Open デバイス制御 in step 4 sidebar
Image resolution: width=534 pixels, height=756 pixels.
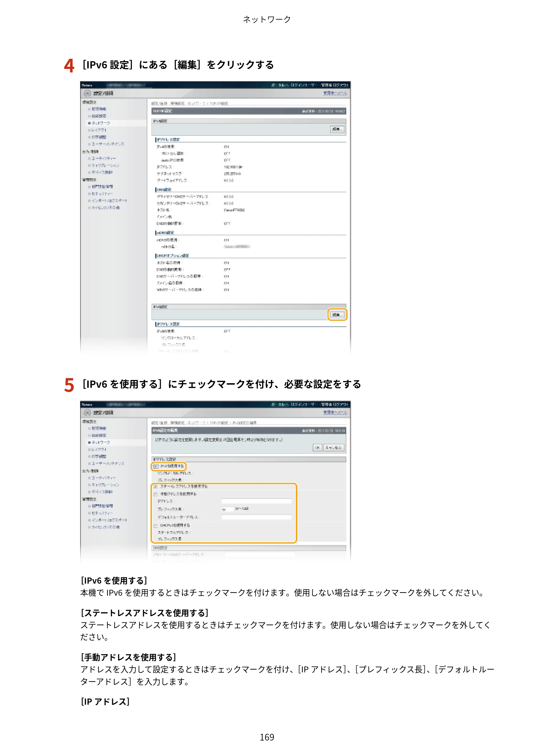pos(102,172)
